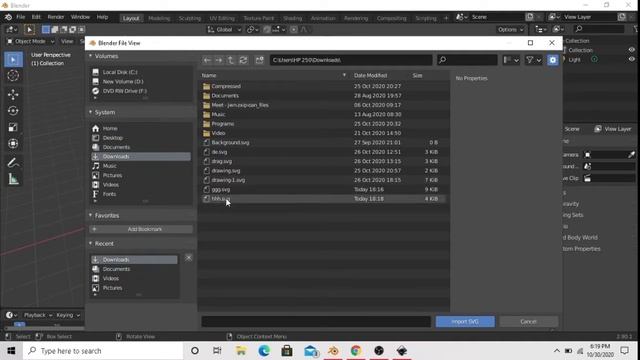Hide Collection in the outliner
The height and width of the screenshot is (360, 640).
pos(631,50)
